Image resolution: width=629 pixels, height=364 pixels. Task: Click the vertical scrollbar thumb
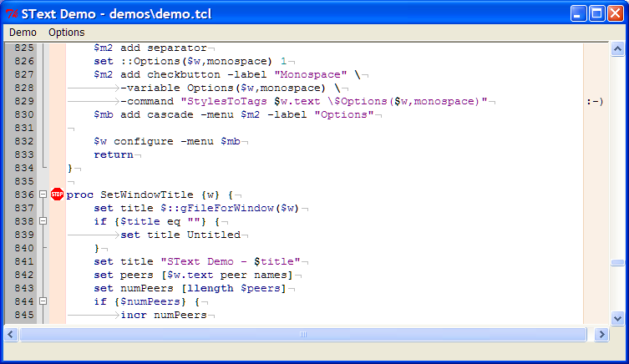617,262
